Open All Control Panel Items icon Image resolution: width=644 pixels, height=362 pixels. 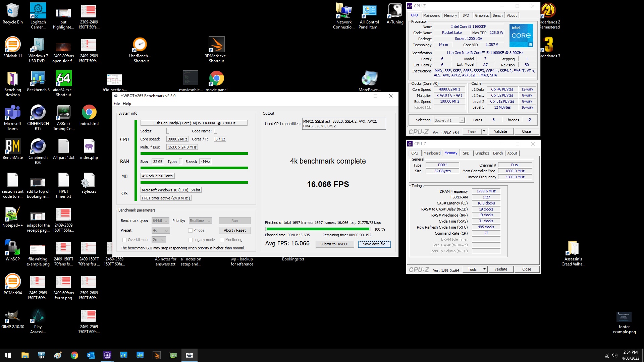pyautogui.click(x=369, y=16)
